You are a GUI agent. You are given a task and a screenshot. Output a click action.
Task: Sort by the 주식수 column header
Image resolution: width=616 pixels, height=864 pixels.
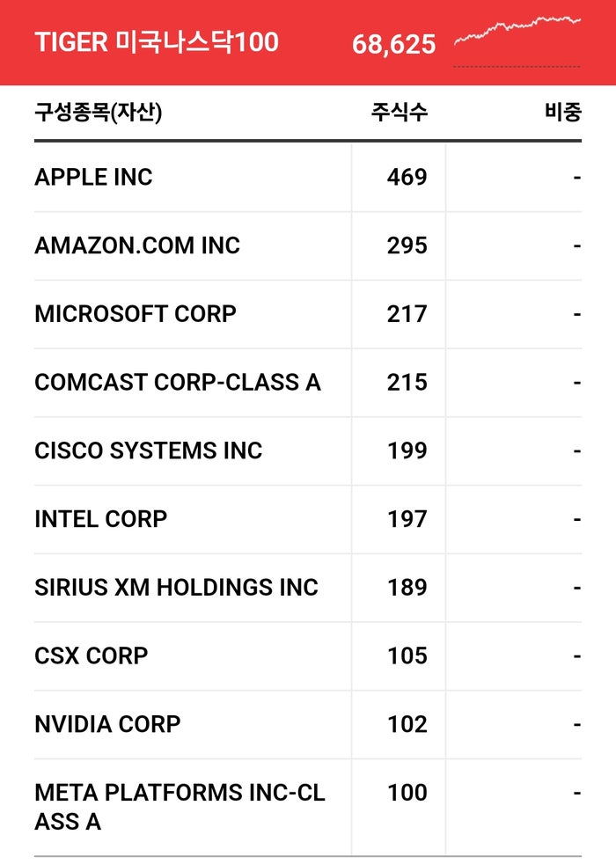tap(399, 113)
